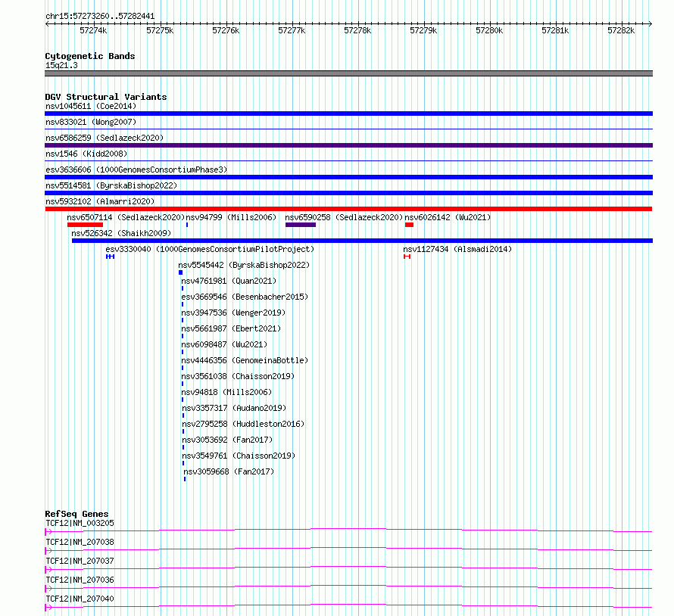674x616 pixels.
Task: Open nsv4761981 (Quan2021) label
Action: point(229,281)
